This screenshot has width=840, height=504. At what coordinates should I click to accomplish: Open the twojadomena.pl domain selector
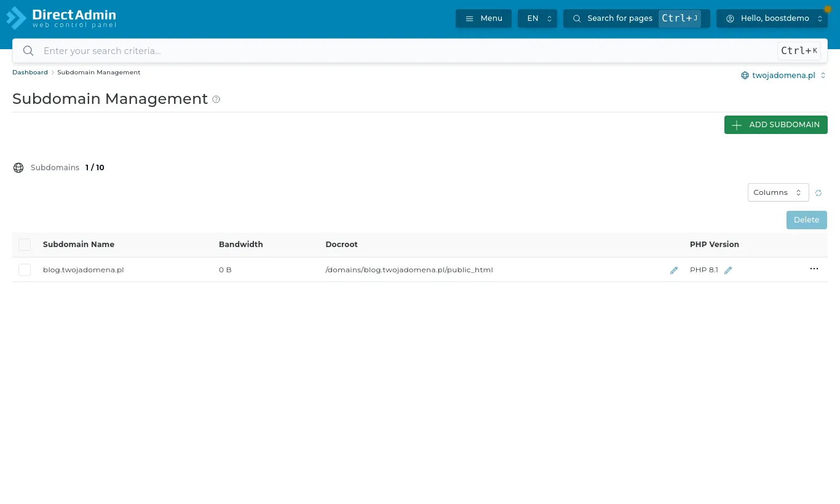pyautogui.click(x=783, y=76)
